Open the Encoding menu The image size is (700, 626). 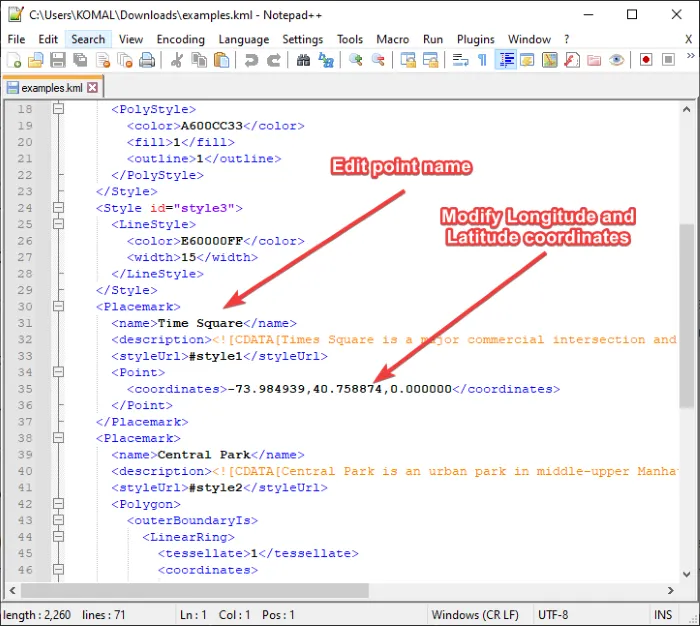[181, 39]
